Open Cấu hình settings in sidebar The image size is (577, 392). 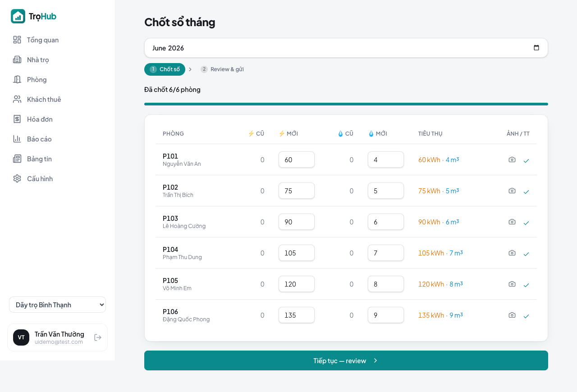click(x=58, y=178)
